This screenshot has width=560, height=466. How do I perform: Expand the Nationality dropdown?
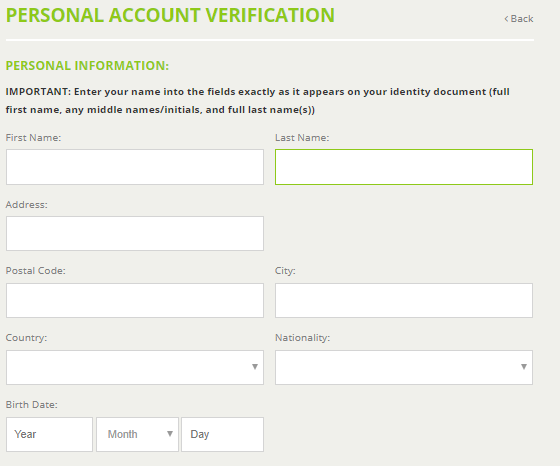[x=404, y=367]
